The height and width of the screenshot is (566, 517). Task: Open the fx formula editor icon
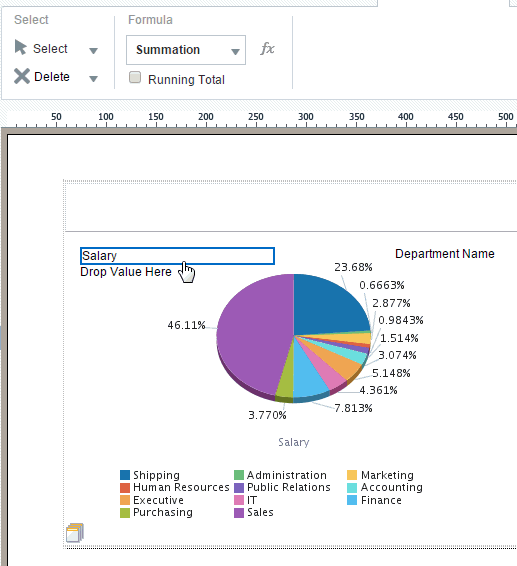(267, 48)
